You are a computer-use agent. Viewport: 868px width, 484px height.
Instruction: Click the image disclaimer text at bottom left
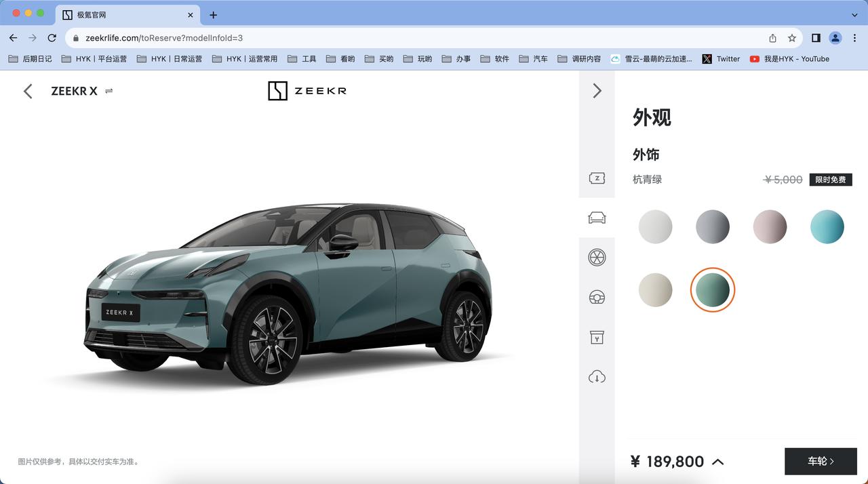coord(79,462)
